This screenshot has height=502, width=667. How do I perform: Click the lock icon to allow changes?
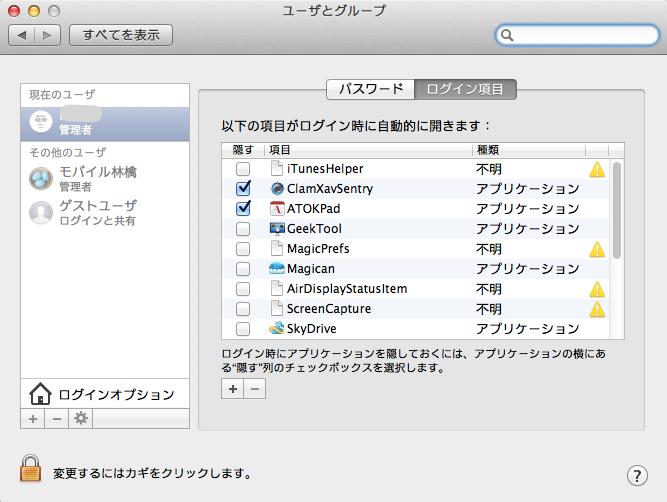click(31, 468)
